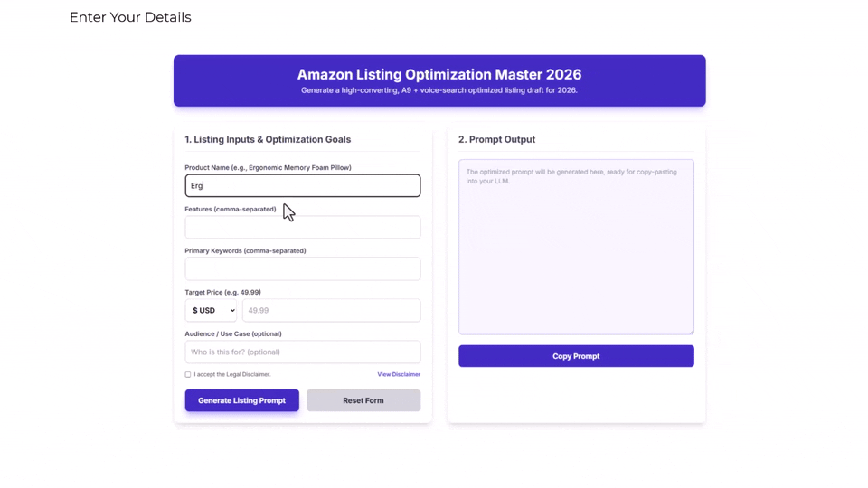Click the Product Name input field
Image resolution: width=868 pixels, height=488 pixels.
302,185
